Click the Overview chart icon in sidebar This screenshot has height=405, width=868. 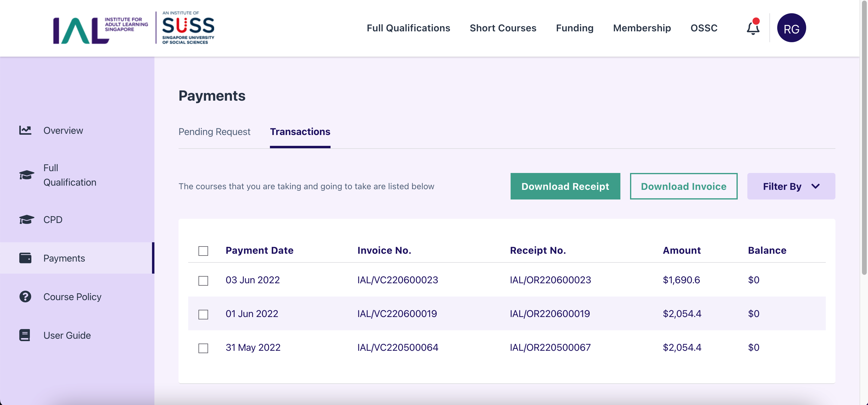25,130
